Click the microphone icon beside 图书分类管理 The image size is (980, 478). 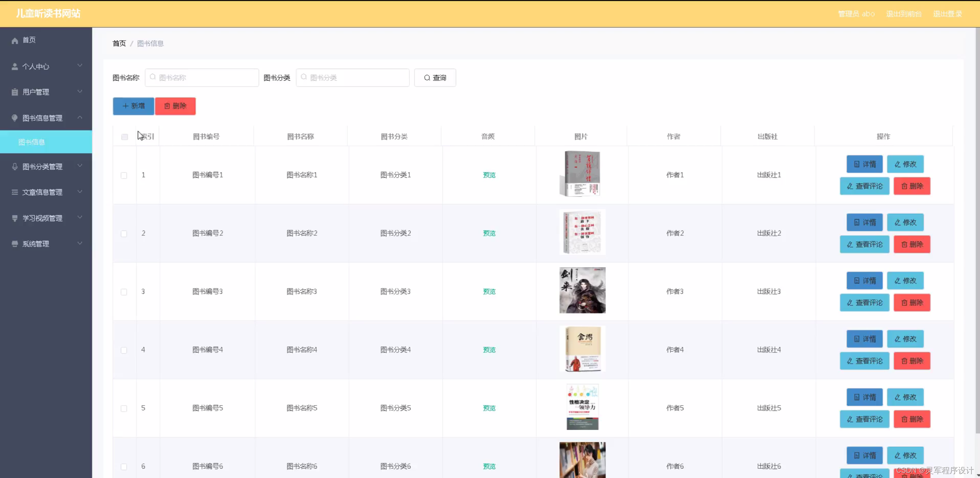pyautogui.click(x=15, y=167)
